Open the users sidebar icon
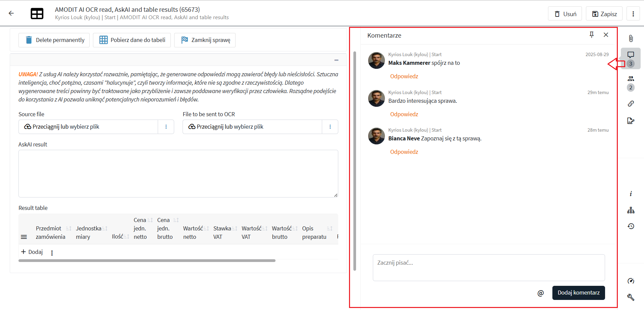Image resolution: width=644 pixels, height=310 pixels. pyautogui.click(x=631, y=79)
